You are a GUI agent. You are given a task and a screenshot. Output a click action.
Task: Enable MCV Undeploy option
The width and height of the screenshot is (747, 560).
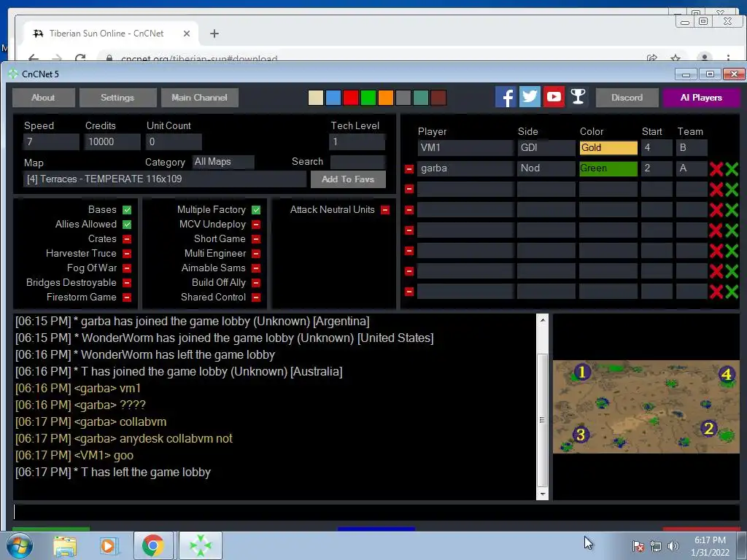(x=256, y=225)
